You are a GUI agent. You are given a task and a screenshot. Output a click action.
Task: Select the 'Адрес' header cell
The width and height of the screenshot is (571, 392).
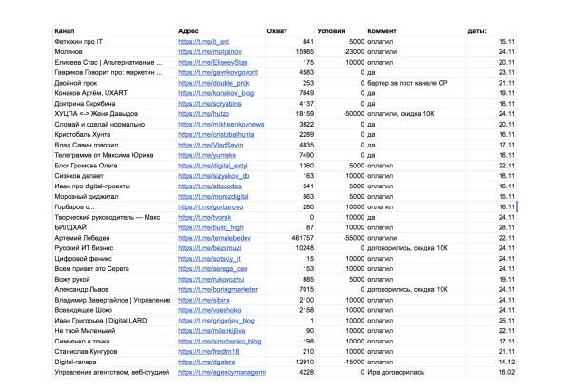pyautogui.click(x=189, y=30)
